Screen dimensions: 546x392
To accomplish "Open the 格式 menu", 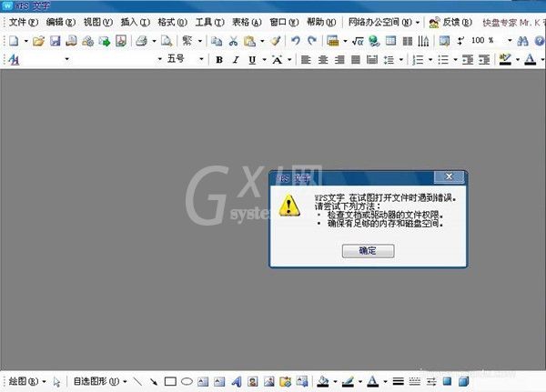I will pyautogui.click(x=172, y=22).
